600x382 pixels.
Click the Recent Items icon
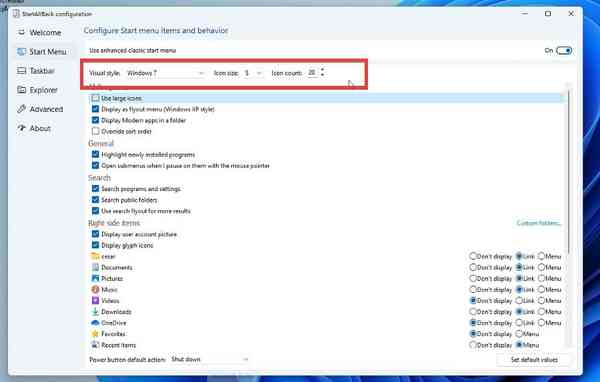(95, 345)
